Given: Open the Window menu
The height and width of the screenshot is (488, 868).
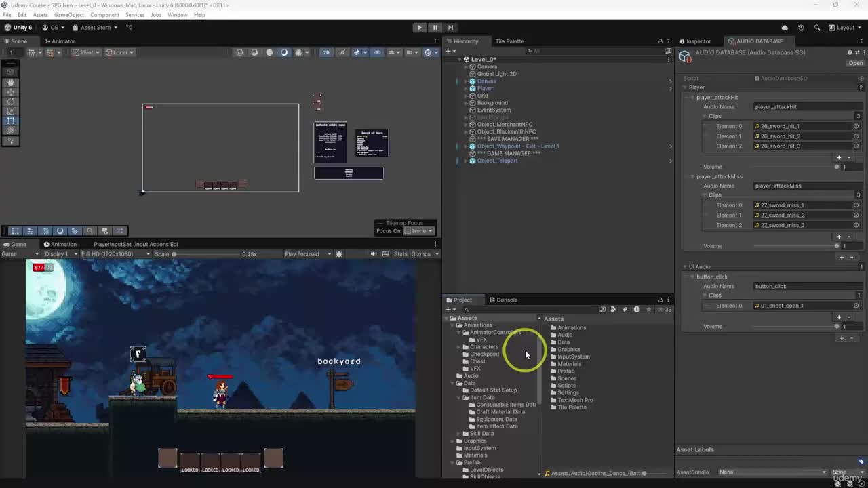Looking at the screenshot, I should (178, 15).
